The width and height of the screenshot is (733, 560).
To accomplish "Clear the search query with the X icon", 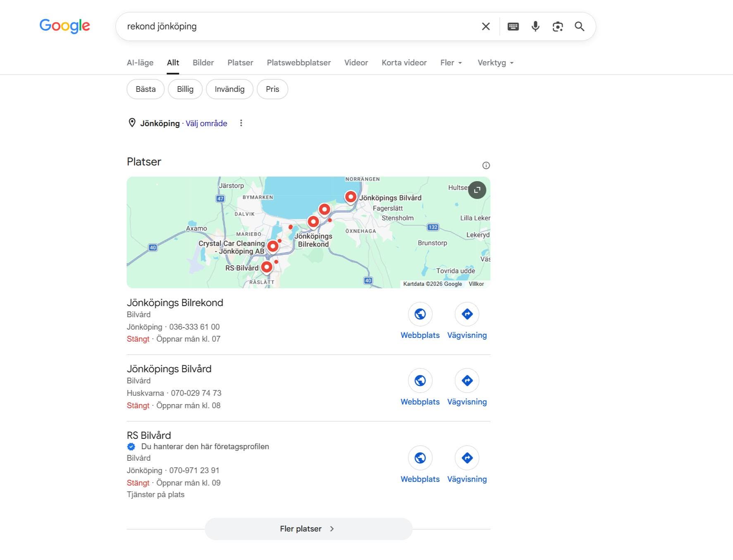I will (x=486, y=26).
